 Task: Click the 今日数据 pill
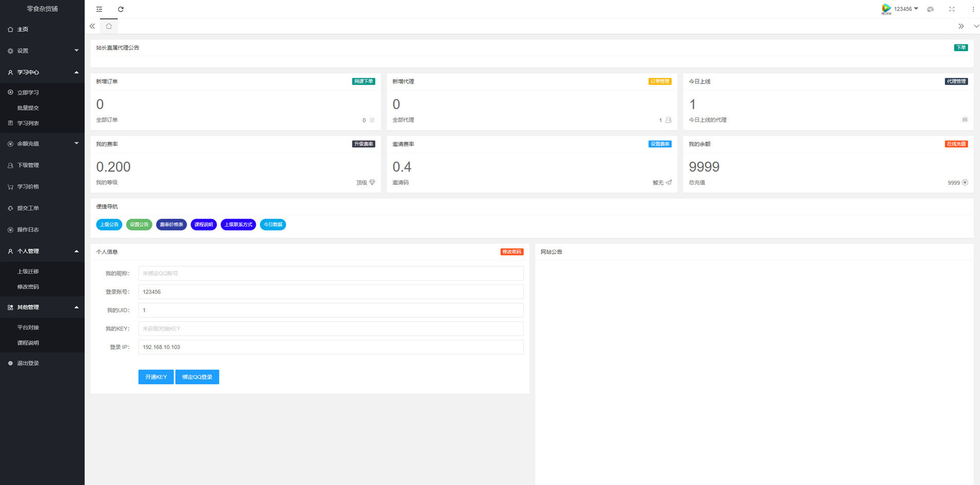273,224
